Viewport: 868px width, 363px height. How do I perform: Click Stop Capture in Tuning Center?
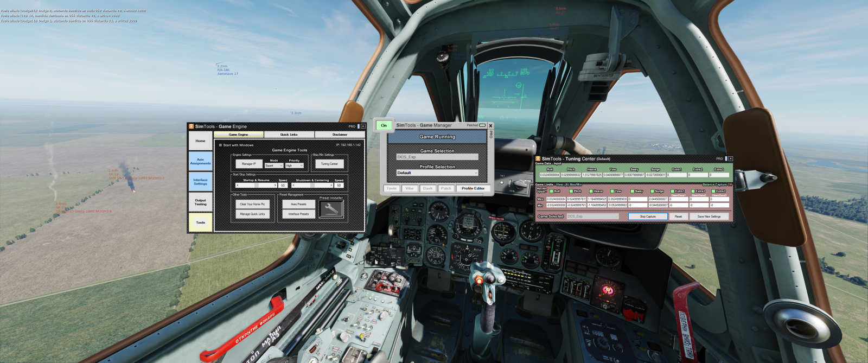[x=648, y=216]
